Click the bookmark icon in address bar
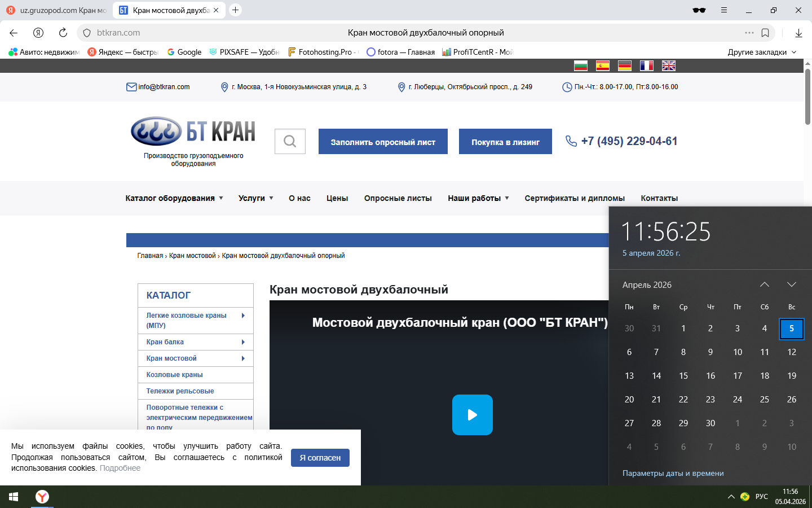This screenshot has height=508, width=812. coord(765,33)
